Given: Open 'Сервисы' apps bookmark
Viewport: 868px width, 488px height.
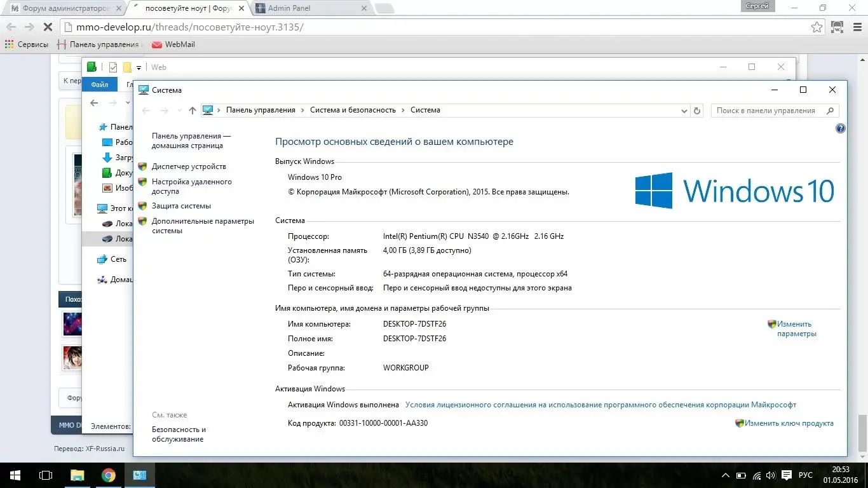Looking at the screenshot, I should 27,44.
